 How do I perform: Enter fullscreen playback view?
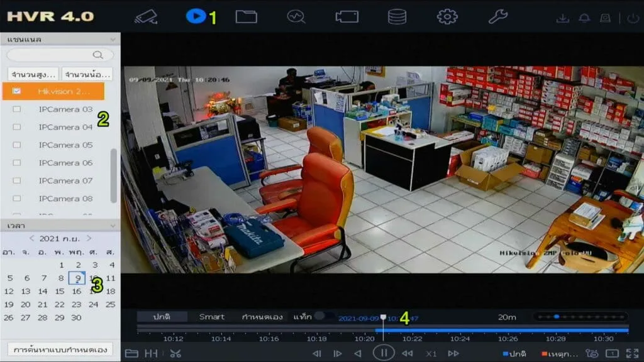tap(632, 353)
